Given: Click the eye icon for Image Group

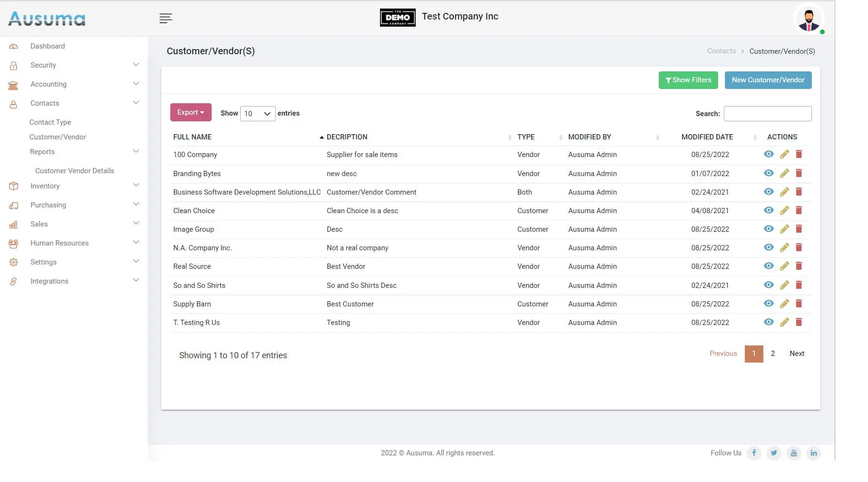Looking at the screenshot, I should click(x=769, y=229).
